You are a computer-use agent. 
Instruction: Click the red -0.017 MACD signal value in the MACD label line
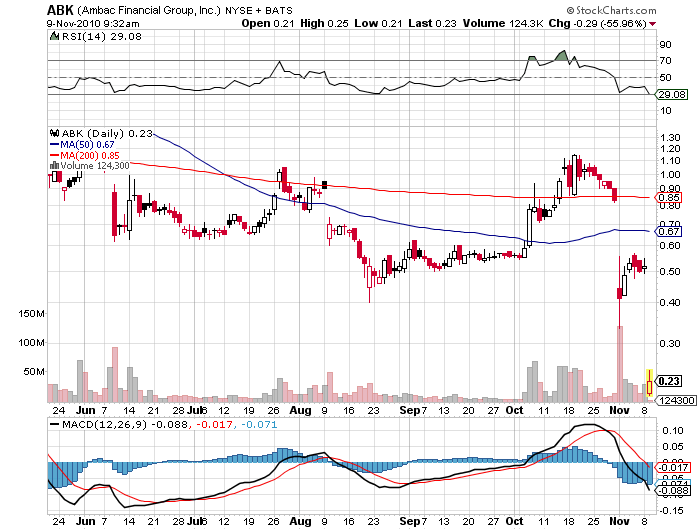[214, 424]
